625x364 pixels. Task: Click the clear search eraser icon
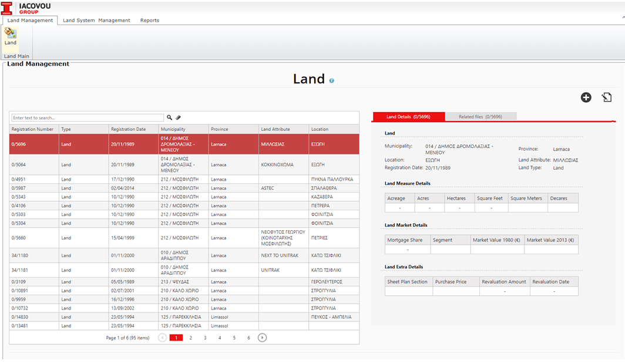tap(179, 118)
